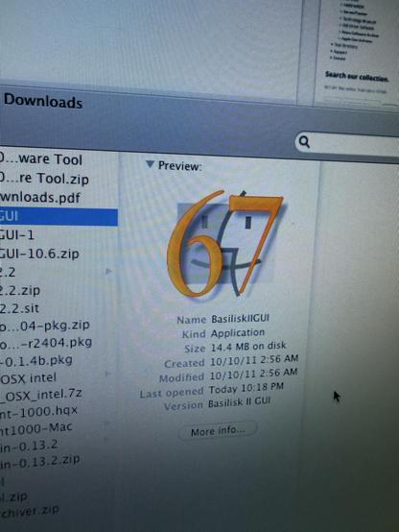
Task: Collapse the Preview disclosure triangle
Action: [150, 164]
